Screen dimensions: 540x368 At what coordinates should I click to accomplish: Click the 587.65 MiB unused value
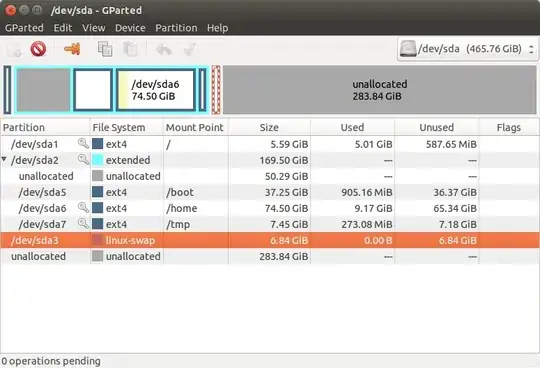[451, 144]
